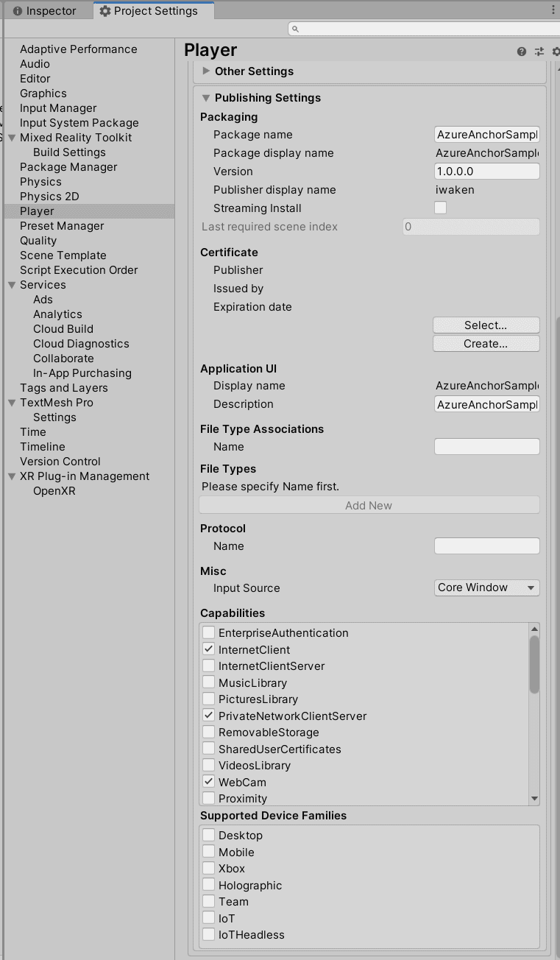Open the Player preset selector icon
Viewport: 560px width, 960px height.
tap(539, 52)
